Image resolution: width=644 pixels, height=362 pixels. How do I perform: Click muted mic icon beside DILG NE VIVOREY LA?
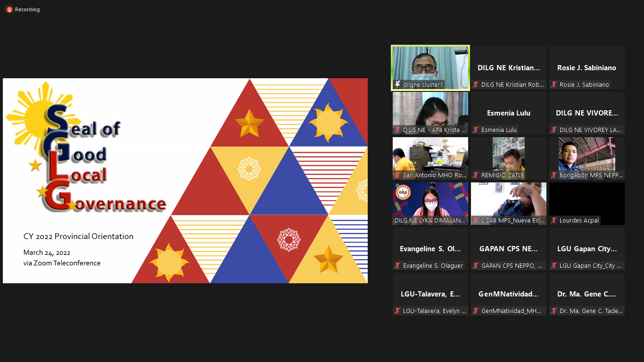pos(554,130)
